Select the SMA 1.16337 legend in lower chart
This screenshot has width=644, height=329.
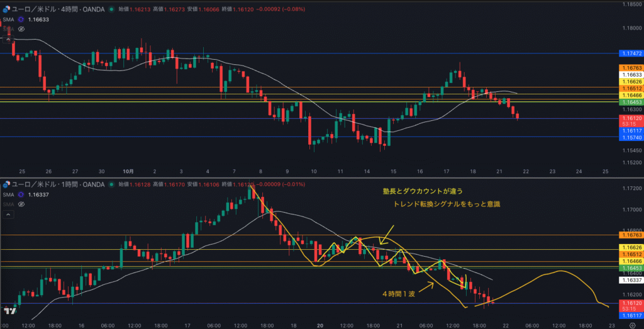click(39, 194)
